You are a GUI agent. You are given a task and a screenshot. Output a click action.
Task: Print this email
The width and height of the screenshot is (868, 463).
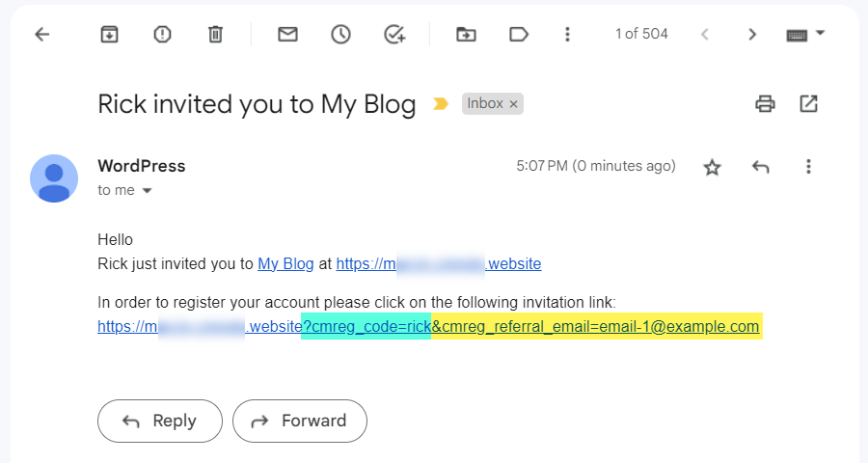coord(765,103)
